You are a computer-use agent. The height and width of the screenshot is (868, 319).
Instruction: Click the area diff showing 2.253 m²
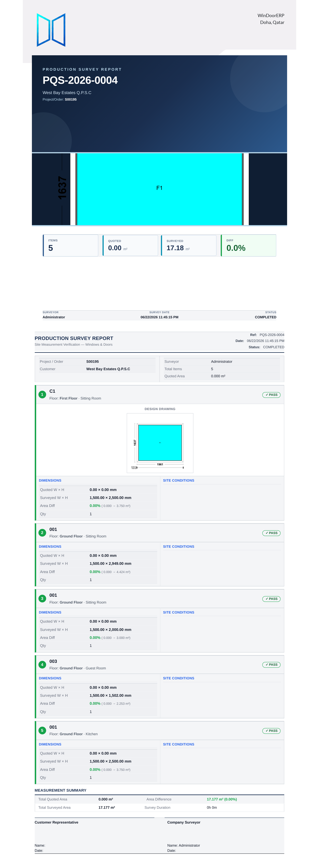point(110,704)
